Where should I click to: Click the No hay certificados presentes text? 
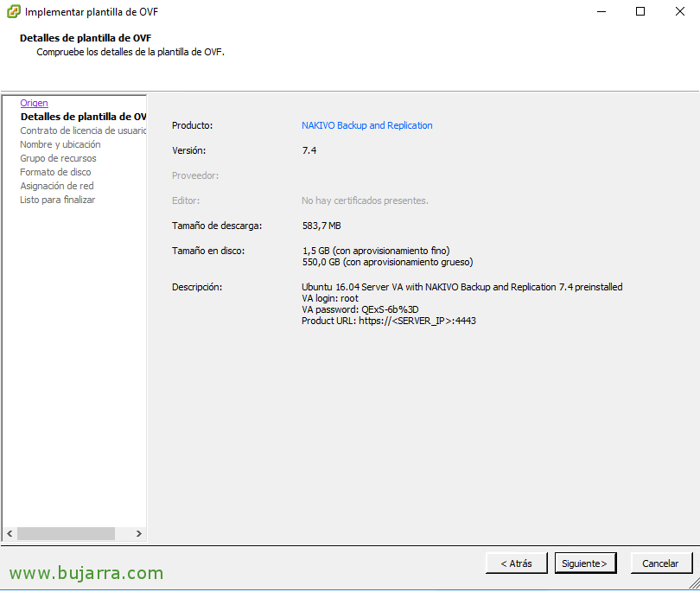[x=365, y=201]
